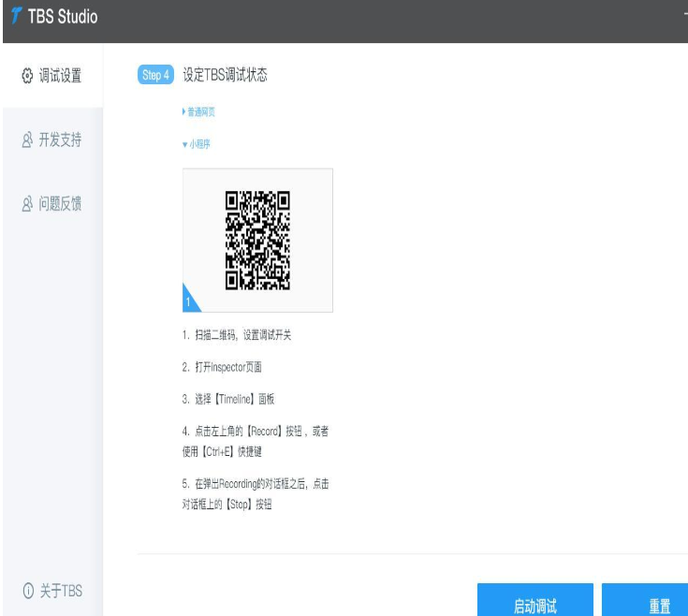Click the instruction 打开Inspector页面
The height and width of the screenshot is (616, 688).
click(x=222, y=367)
